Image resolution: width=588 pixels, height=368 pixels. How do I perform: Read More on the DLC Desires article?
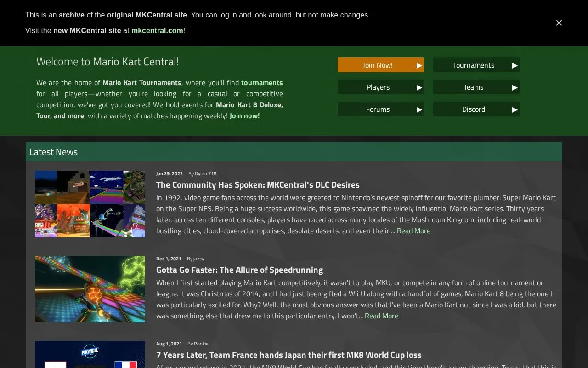(413, 231)
